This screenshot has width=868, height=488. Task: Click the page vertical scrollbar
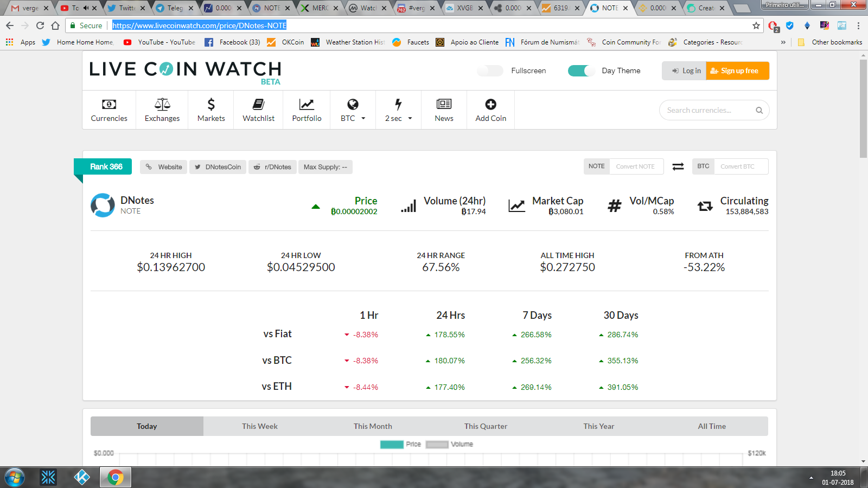[x=863, y=108]
